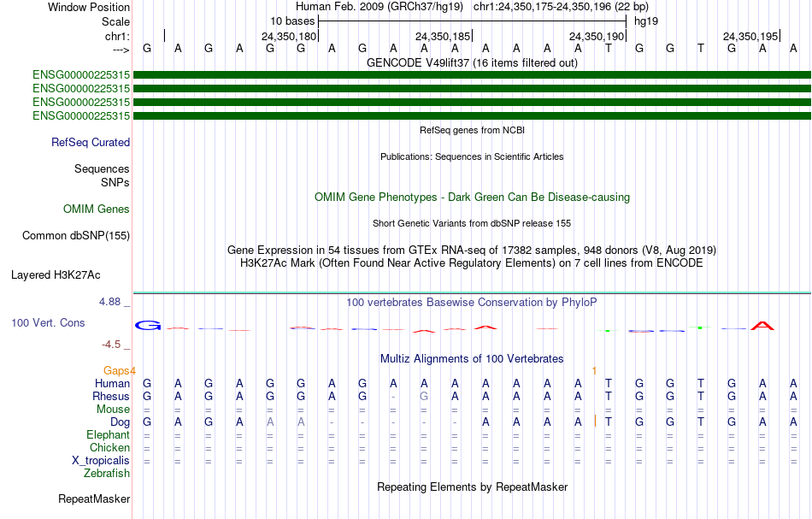Click the orange insertion bar in Dog row

point(595,421)
